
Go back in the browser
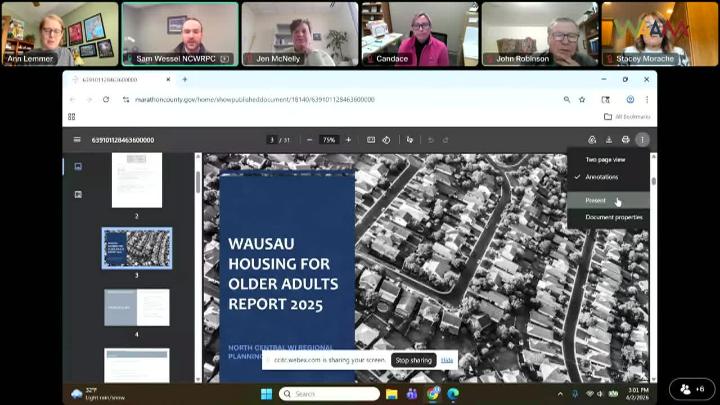[x=73, y=99]
